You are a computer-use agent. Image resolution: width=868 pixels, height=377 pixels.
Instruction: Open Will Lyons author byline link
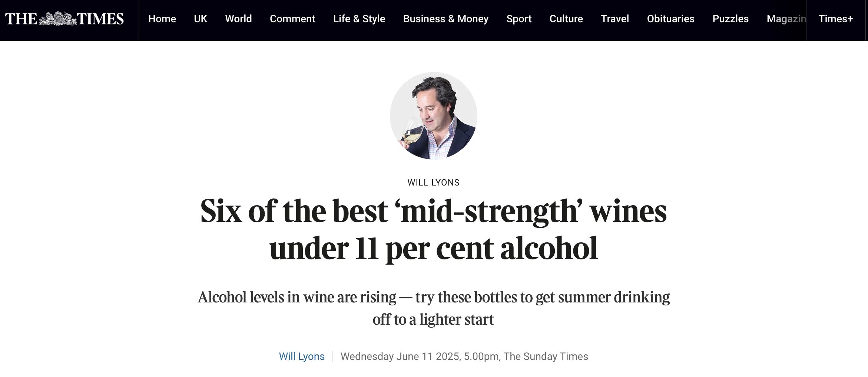[302, 356]
